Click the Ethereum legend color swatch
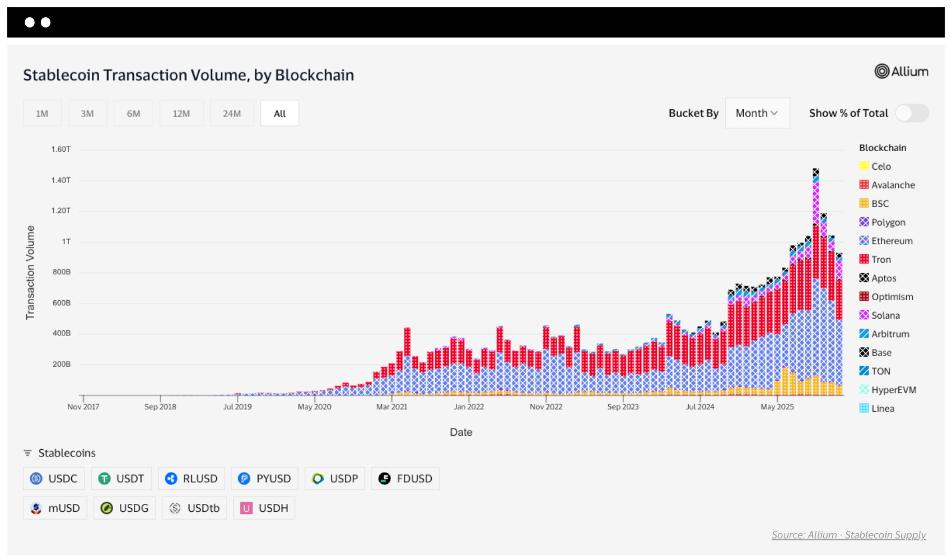Screen dimensions: 952x560 click(x=864, y=240)
